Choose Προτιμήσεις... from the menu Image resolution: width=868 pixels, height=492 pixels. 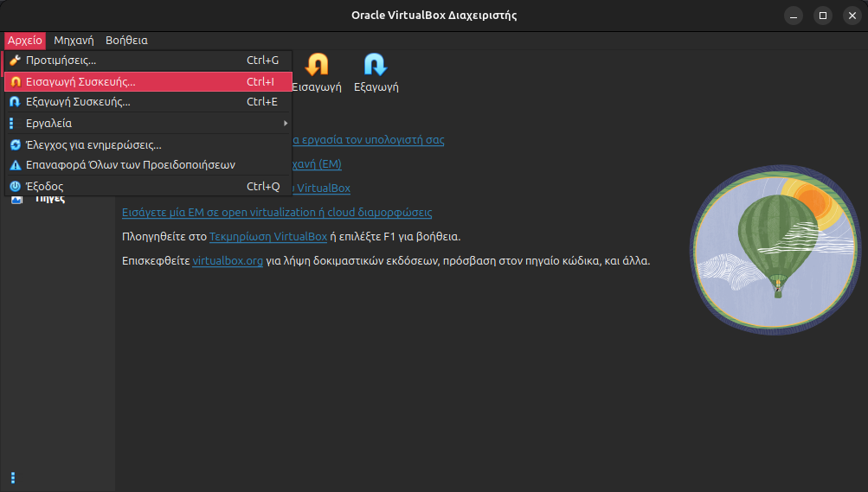(148, 61)
